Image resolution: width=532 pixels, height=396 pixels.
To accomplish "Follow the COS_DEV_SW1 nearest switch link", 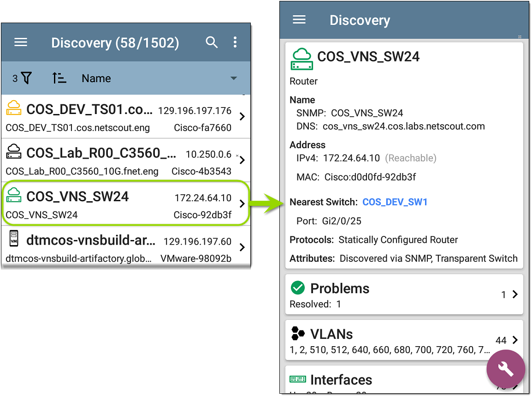I will point(395,202).
